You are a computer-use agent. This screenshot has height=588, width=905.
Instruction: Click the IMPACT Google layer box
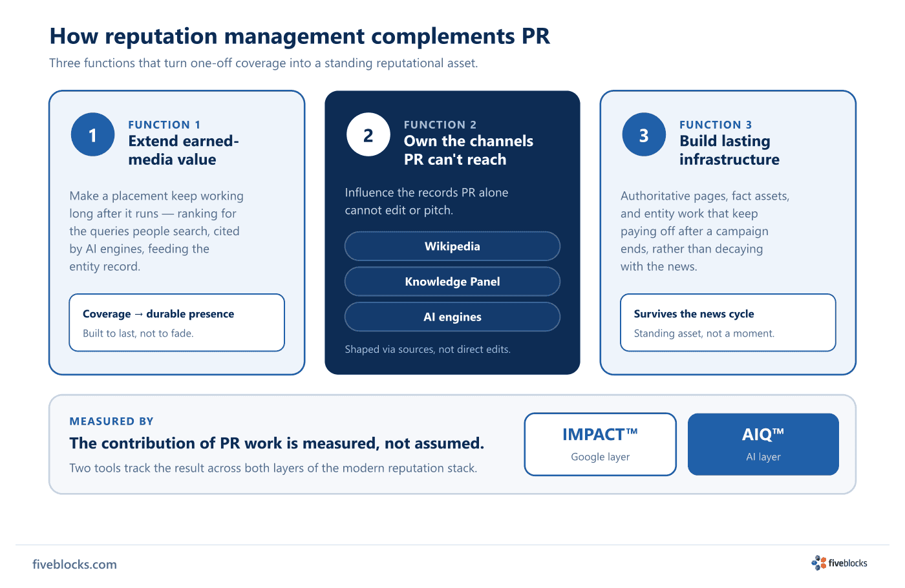(x=600, y=445)
